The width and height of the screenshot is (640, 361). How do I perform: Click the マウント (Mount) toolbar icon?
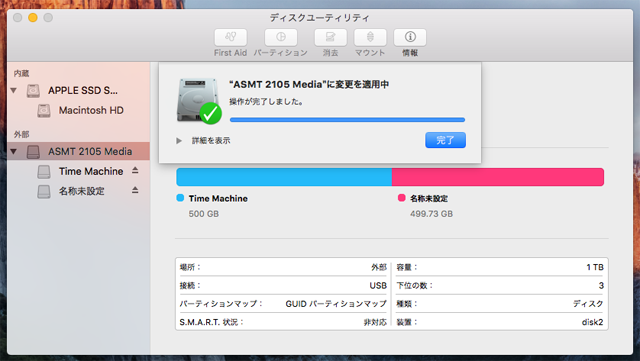370,38
